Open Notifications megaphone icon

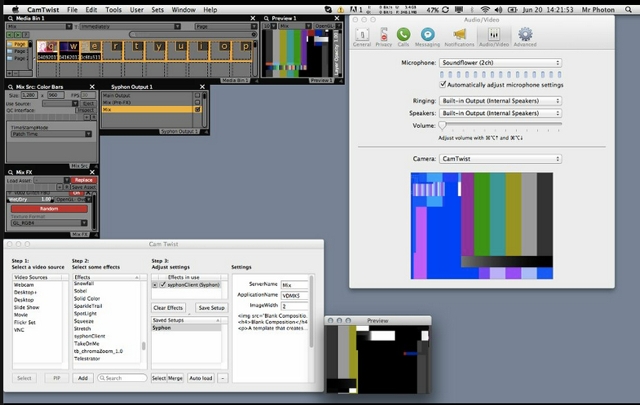coord(459,36)
